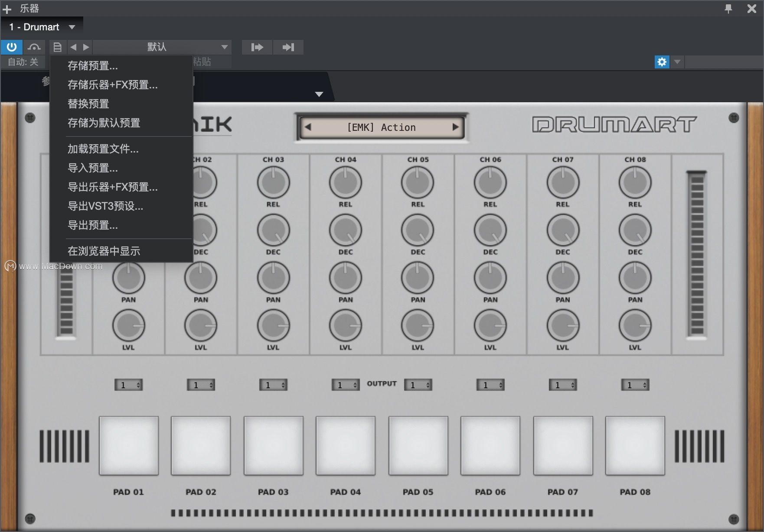Open output selector above PAD 06
This screenshot has height=532, width=764.
tap(490, 385)
